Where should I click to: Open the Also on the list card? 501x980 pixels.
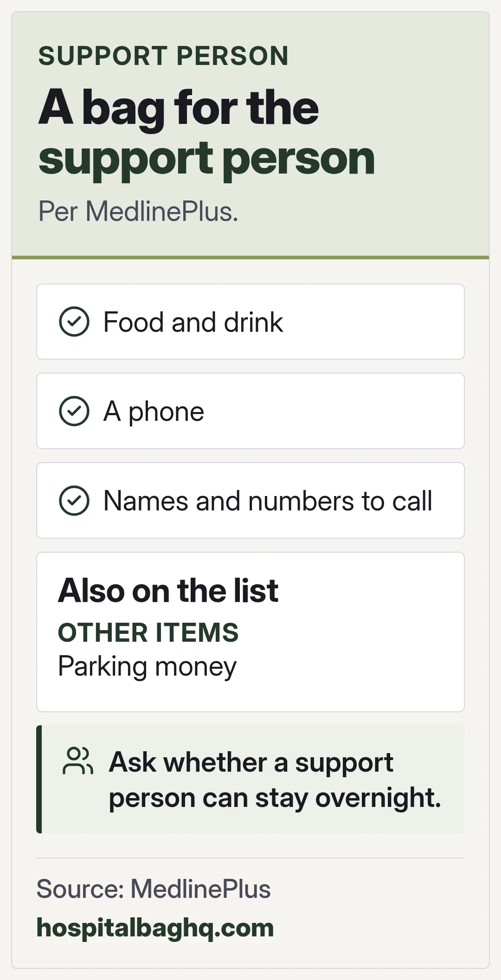(250, 632)
